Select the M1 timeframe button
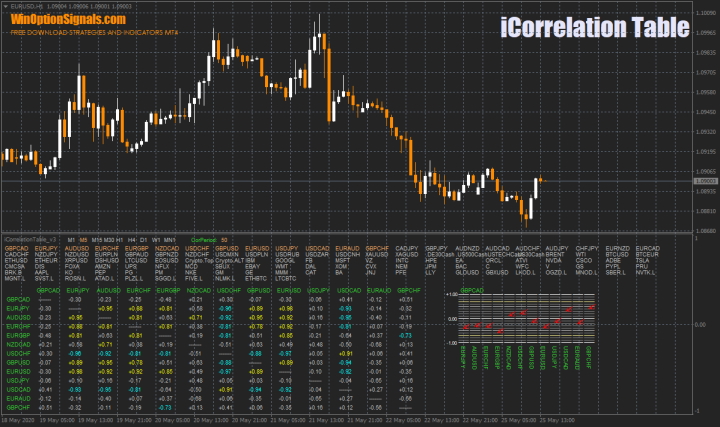Viewport: 720px width, 427px height. click(71, 240)
